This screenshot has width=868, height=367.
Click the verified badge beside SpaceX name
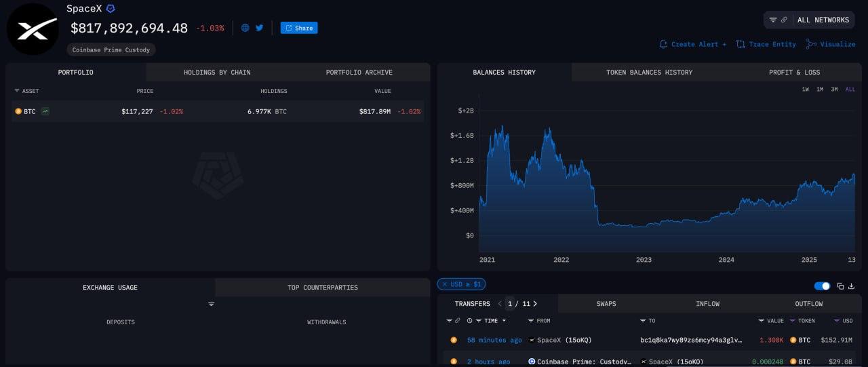[111, 9]
